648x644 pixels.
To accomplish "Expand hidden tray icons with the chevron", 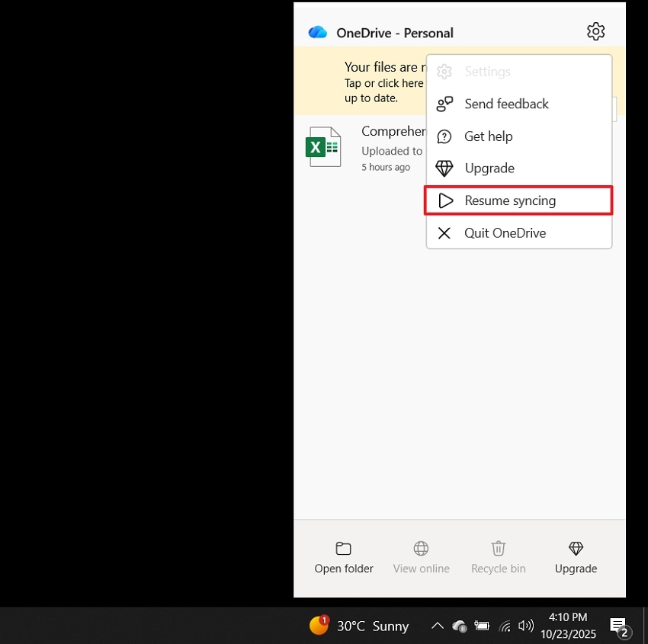I will (437, 626).
